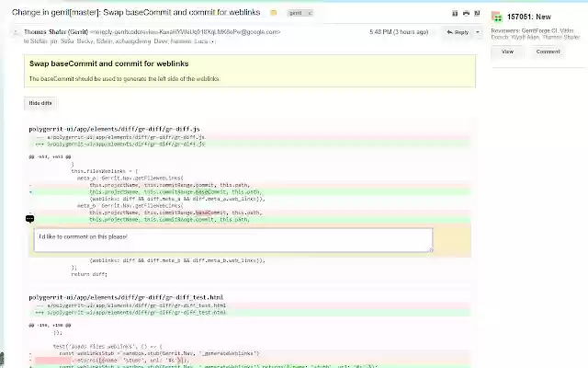Open the more options arrow beside Reply
Viewport: 588px width, 368px height.
pos(478,32)
